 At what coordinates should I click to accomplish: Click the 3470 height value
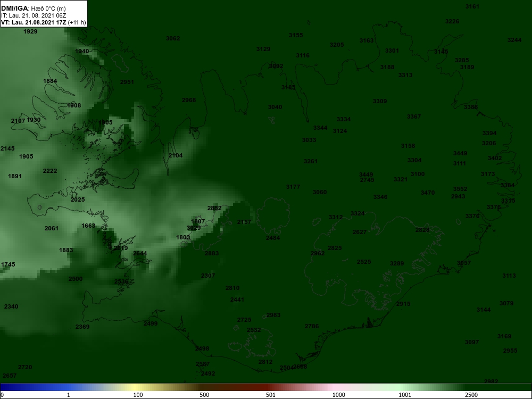point(428,193)
